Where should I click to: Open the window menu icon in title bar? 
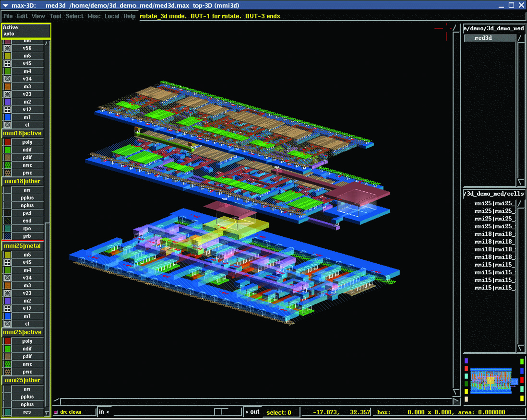6,5
